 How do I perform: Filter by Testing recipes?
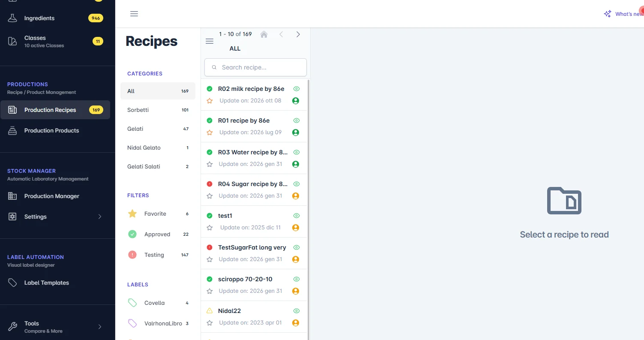pyautogui.click(x=158, y=255)
